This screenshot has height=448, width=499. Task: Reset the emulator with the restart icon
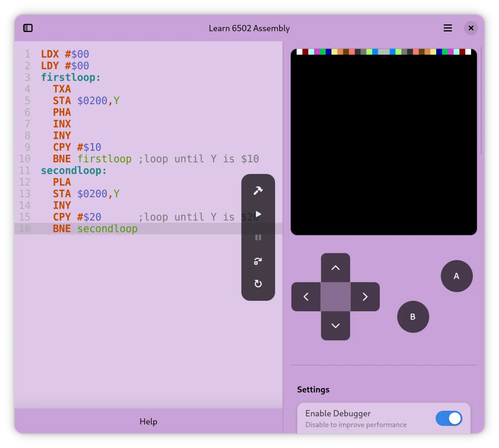click(x=258, y=284)
